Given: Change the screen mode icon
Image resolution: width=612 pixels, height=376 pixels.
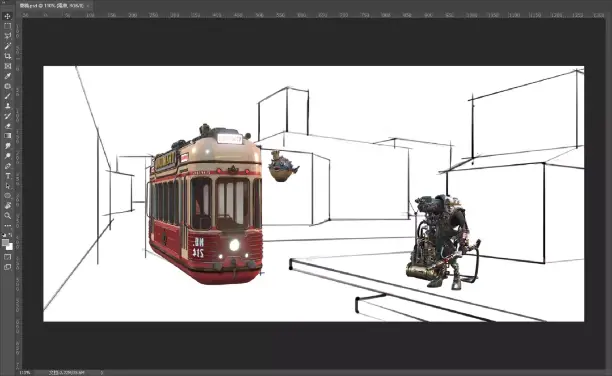Looking at the screenshot, I should (7, 267).
